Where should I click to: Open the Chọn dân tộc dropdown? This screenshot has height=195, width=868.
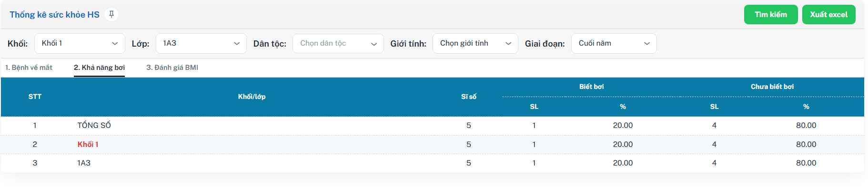pos(338,43)
